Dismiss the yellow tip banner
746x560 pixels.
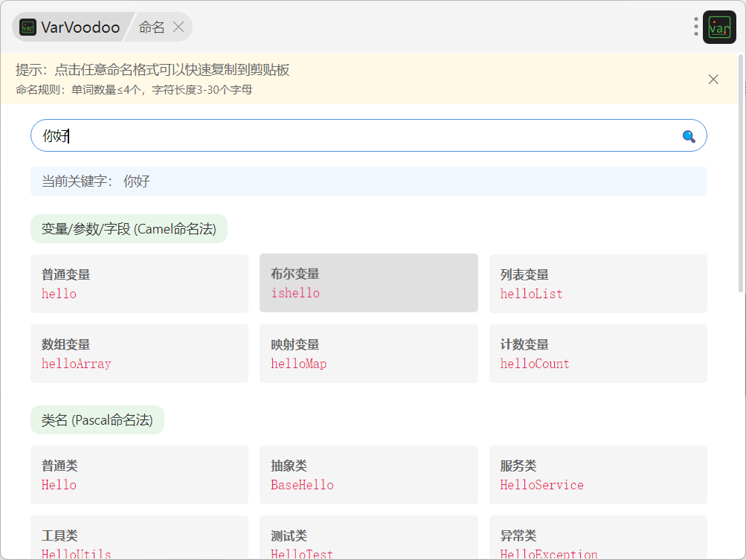[x=713, y=79]
